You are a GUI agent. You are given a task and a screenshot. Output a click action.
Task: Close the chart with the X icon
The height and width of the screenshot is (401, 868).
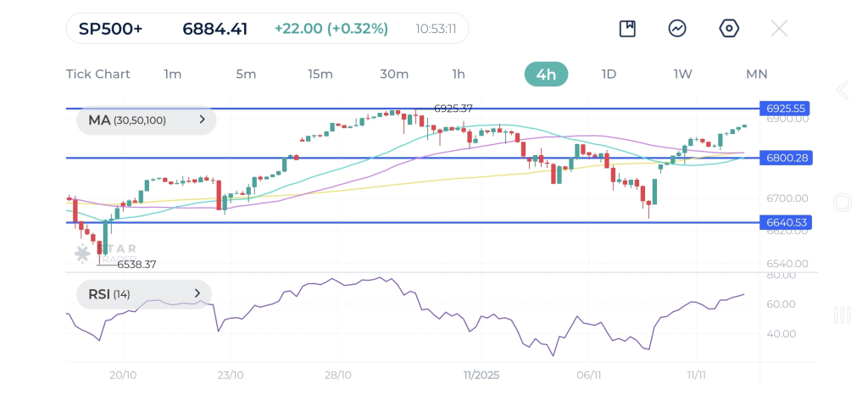coord(779,29)
